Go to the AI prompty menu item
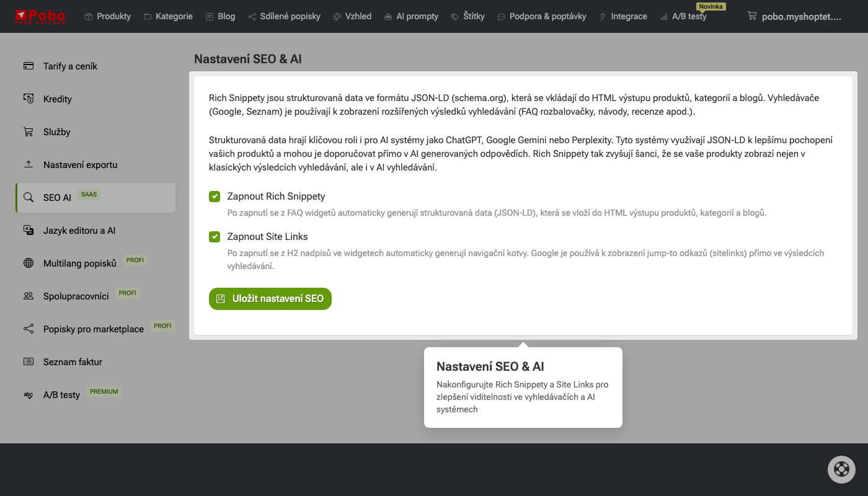The image size is (868, 496). point(411,17)
